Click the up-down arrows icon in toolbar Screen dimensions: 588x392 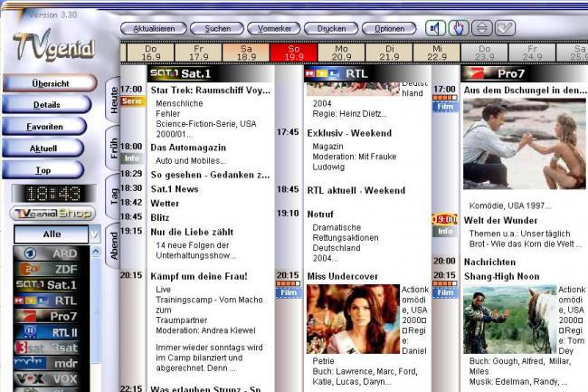coord(482,28)
